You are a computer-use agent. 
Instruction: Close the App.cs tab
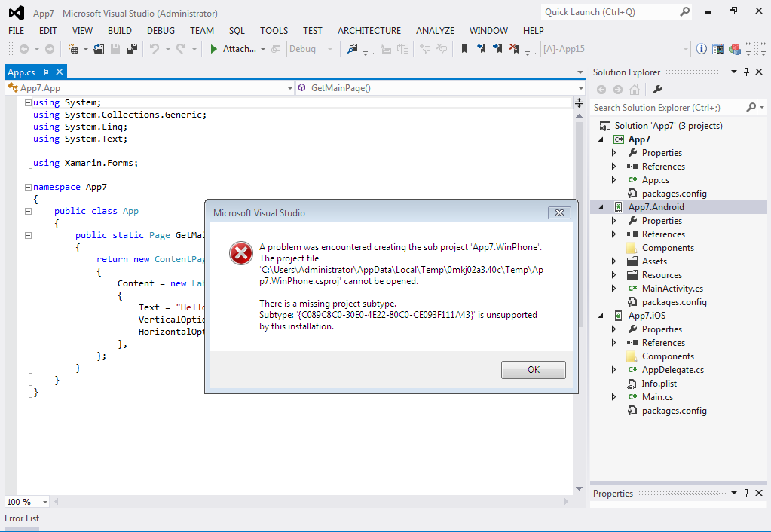[60, 72]
